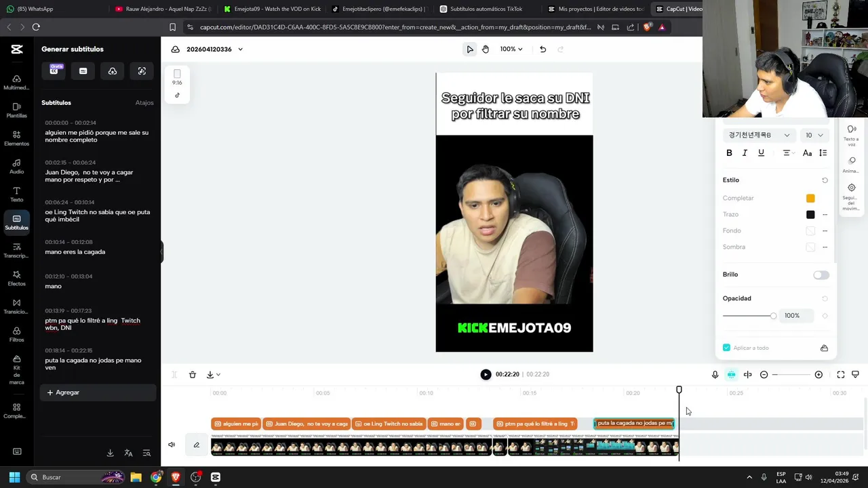Screen dimensions: 868x488
Task: Undo the last edit
Action: pos(542,49)
